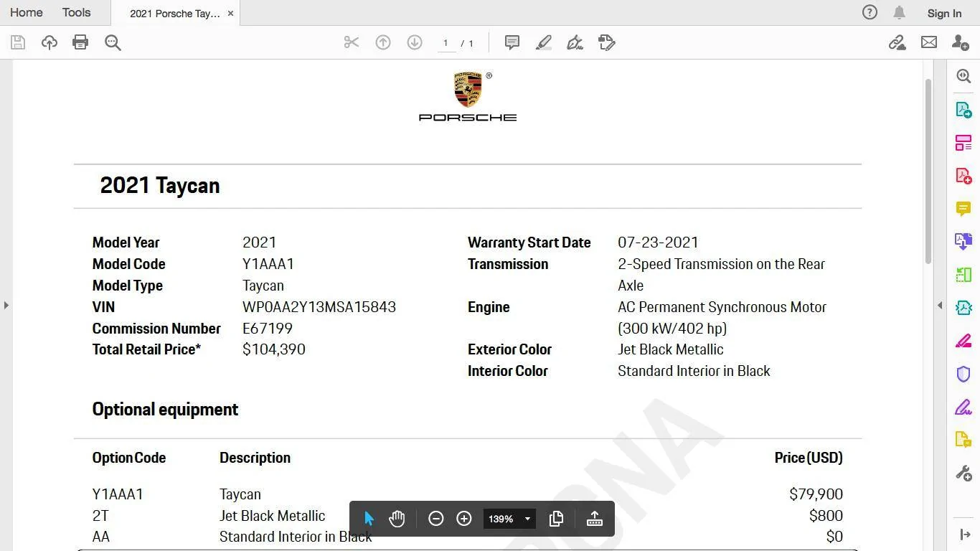Image resolution: width=980 pixels, height=551 pixels.
Task: Collapse the right tools sidebar
Action: (965, 534)
